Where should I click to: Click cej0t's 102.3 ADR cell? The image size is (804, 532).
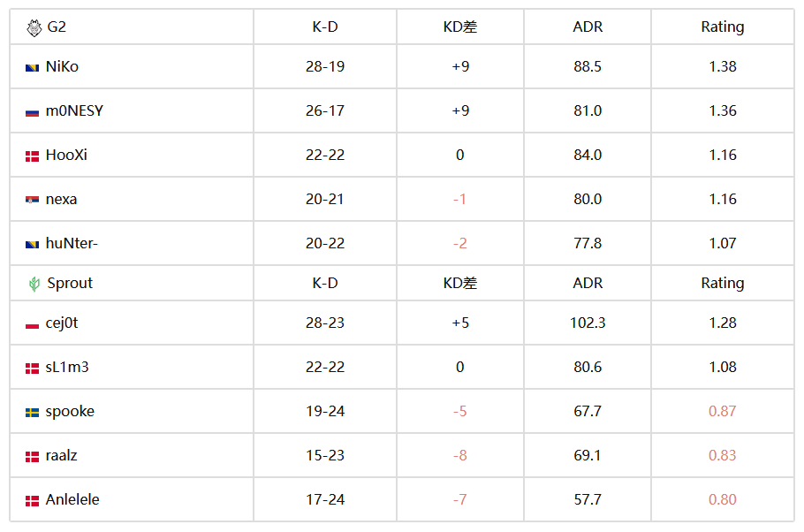pos(588,323)
